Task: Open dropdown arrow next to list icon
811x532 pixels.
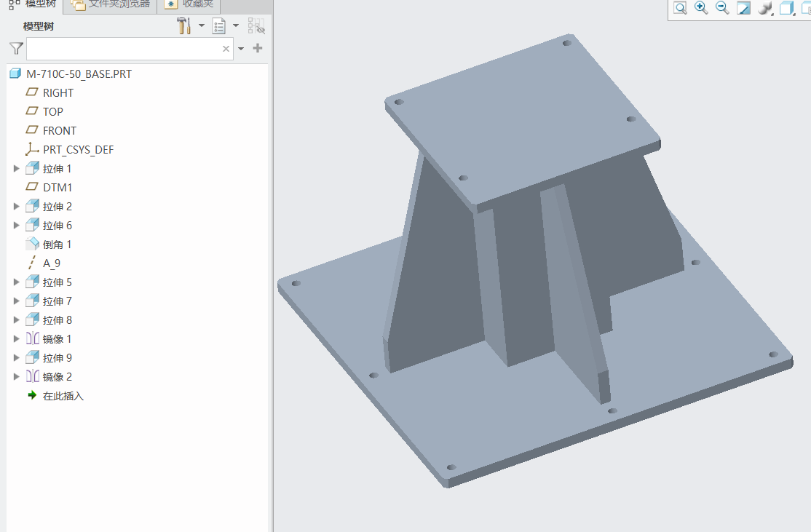Action: pos(236,25)
